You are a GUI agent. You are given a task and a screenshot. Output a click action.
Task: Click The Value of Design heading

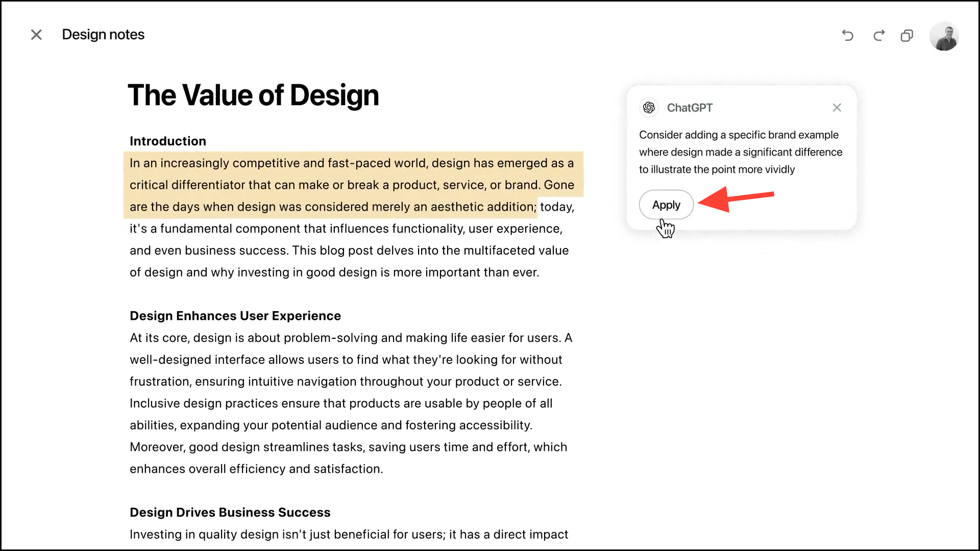click(x=253, y=95)
